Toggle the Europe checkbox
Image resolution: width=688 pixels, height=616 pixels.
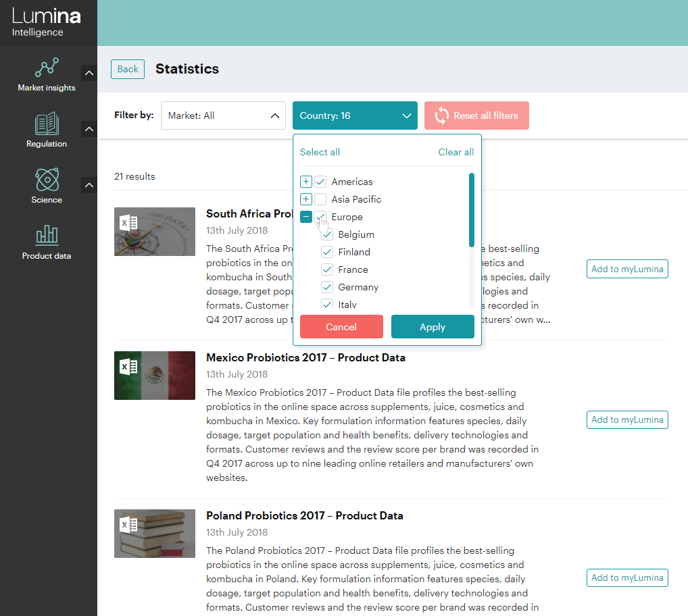pos(320,217)
